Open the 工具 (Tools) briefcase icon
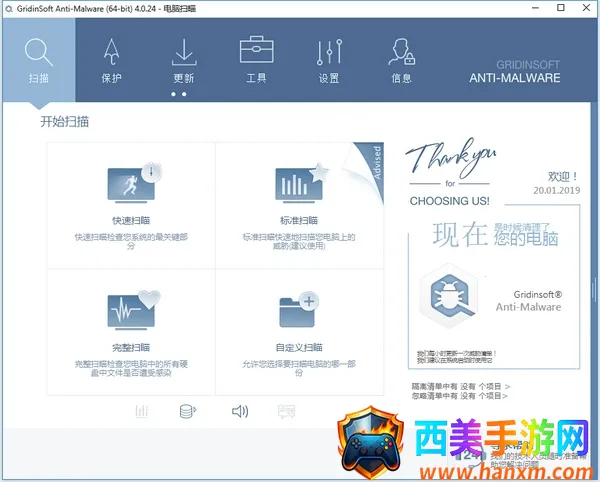This screenshot has height=482, width=600. click(256, 58)
